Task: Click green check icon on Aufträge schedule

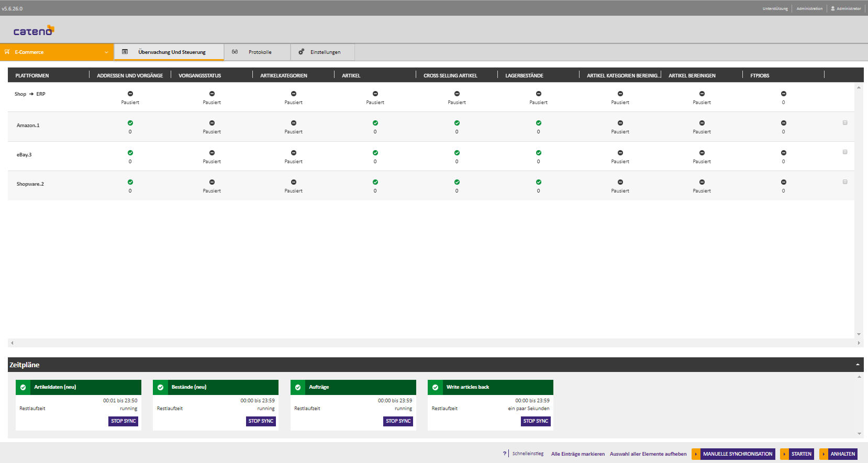Action: [298, 388]
